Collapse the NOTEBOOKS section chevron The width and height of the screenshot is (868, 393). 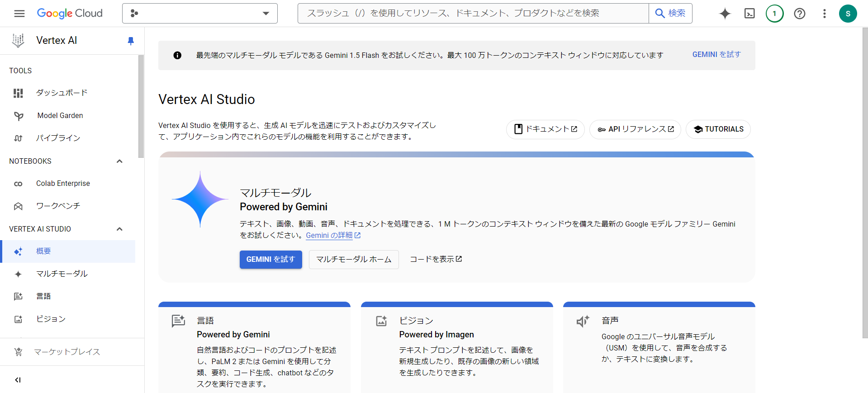coord(119,161)
